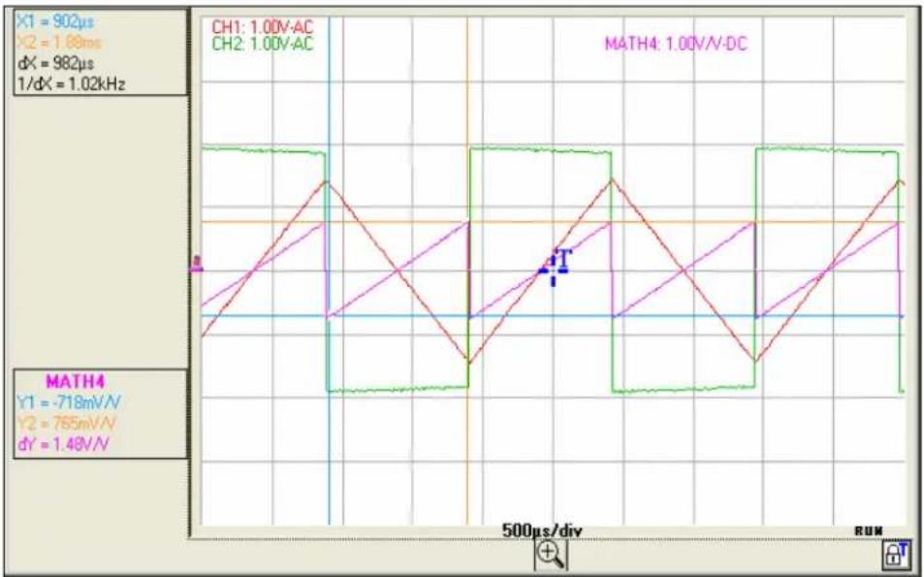Click the MATH4 heading in measurement panel
The height and width of the screenshot is (577, 924).
coord(76,381)
